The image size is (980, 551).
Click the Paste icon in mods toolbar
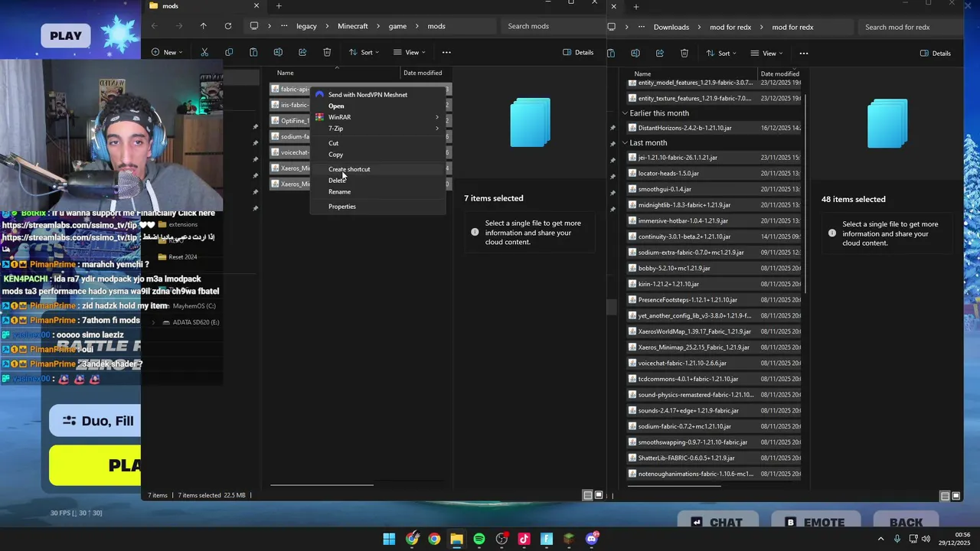(x=253, y=52)
